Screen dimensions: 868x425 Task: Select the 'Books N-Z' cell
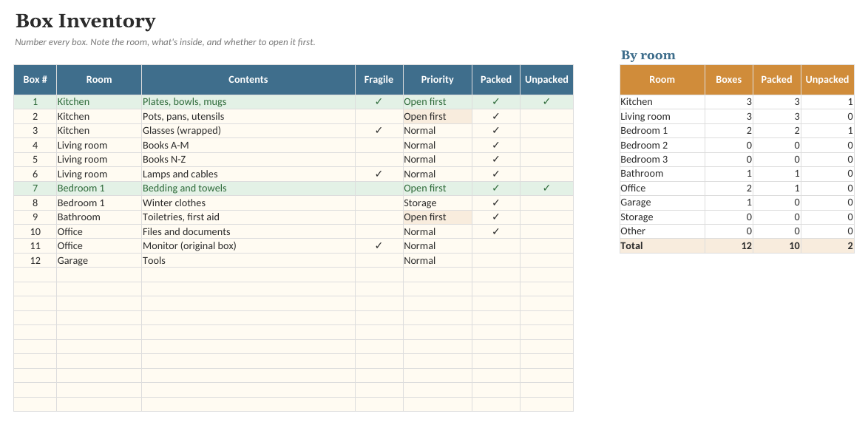point(248,160)
